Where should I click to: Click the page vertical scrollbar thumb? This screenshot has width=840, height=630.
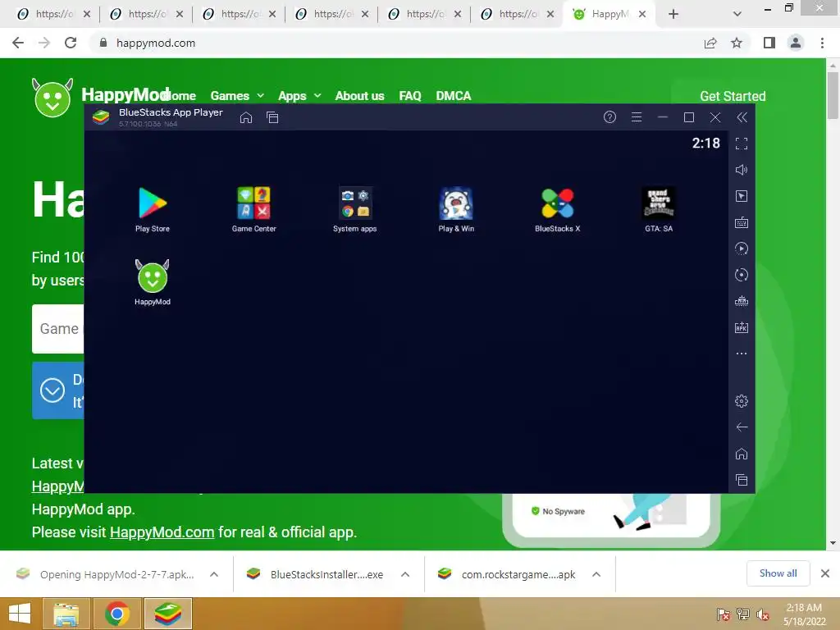pos(833,95)
